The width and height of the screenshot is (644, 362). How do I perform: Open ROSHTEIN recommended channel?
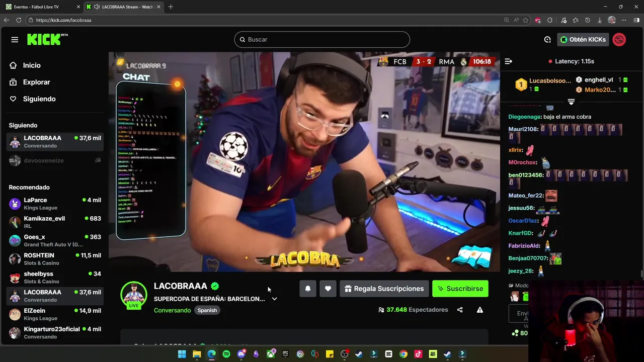click(55, 259)
